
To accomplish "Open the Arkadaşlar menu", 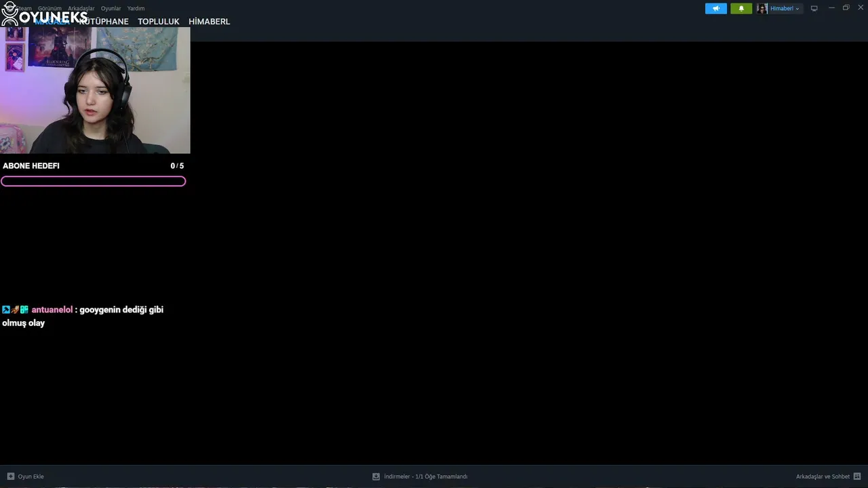I will (x=81, y=8).
